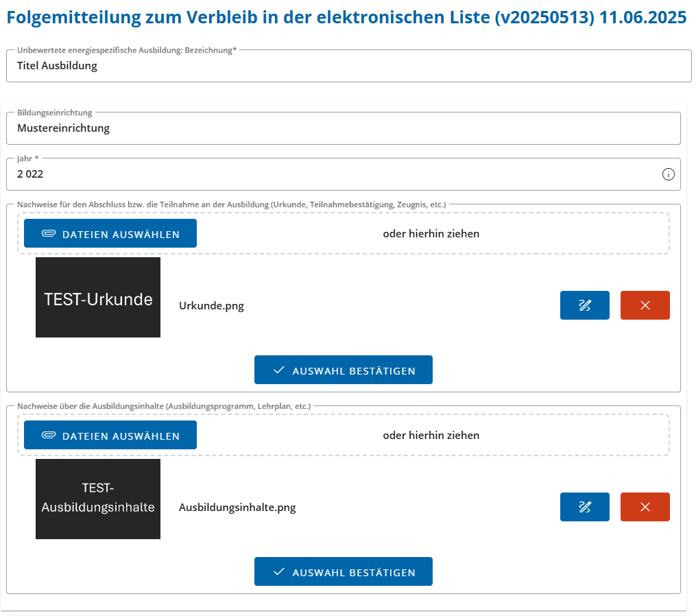
Task: Click the 'Folgemitteilung zum Verbleib' page heading
Action: [x=346, y=17]
